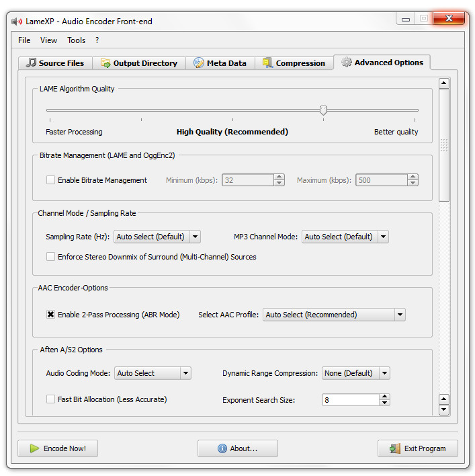Click the green play icon on Encode Now

(x=34, y=448)
